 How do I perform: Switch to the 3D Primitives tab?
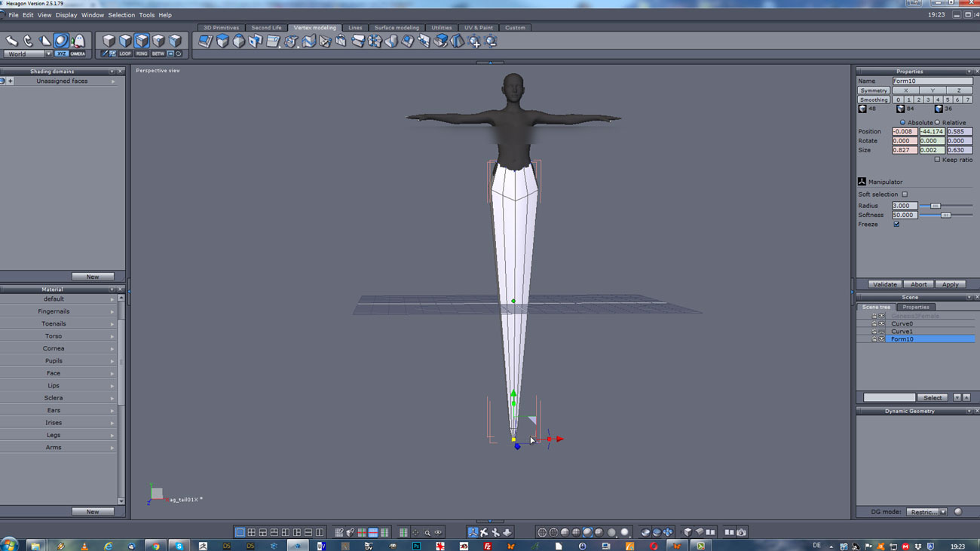point(221,28)
